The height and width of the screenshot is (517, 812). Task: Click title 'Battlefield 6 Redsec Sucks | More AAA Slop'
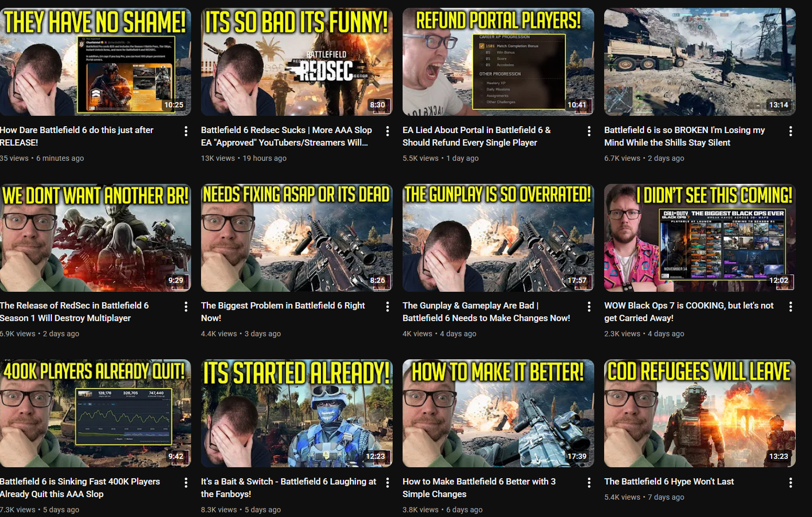pos(286,136)
